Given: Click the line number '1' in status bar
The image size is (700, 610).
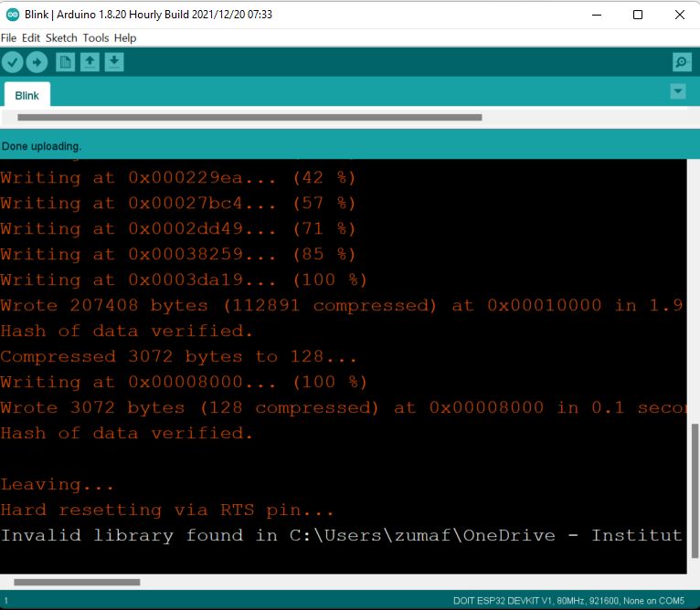Looking at the screenshot, I should [x=6, y=601].
